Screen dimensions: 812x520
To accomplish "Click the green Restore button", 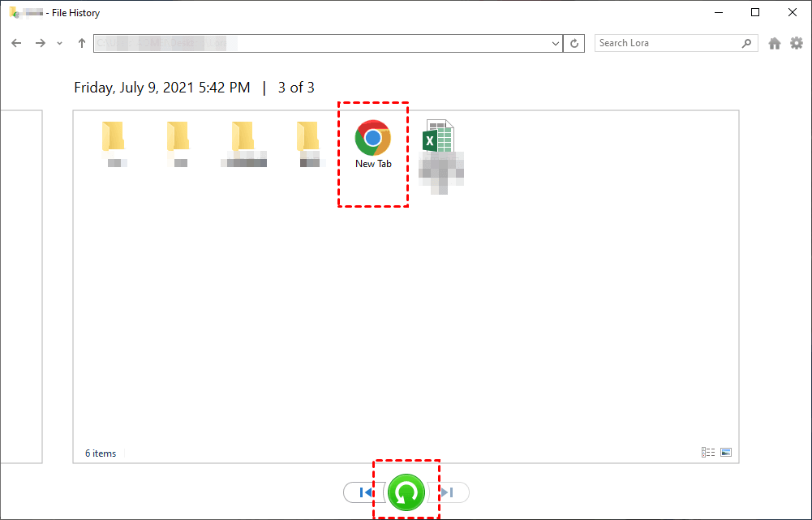I will [406, 492].
